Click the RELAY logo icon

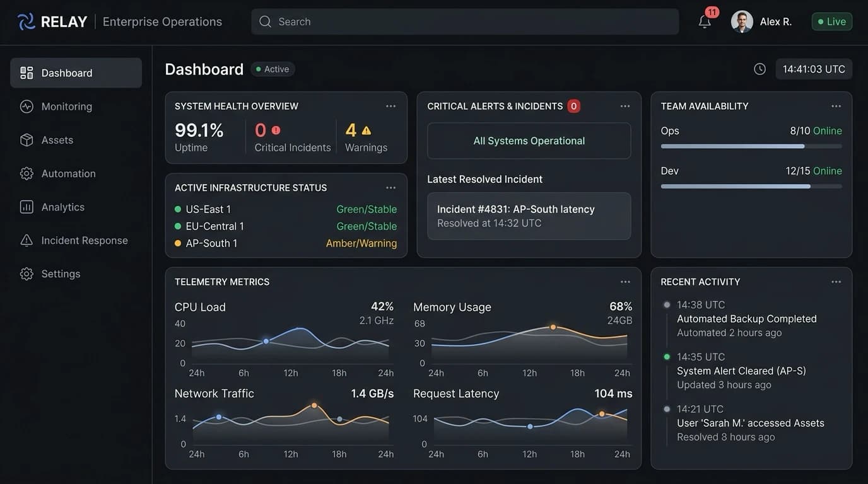click(26, 21)
